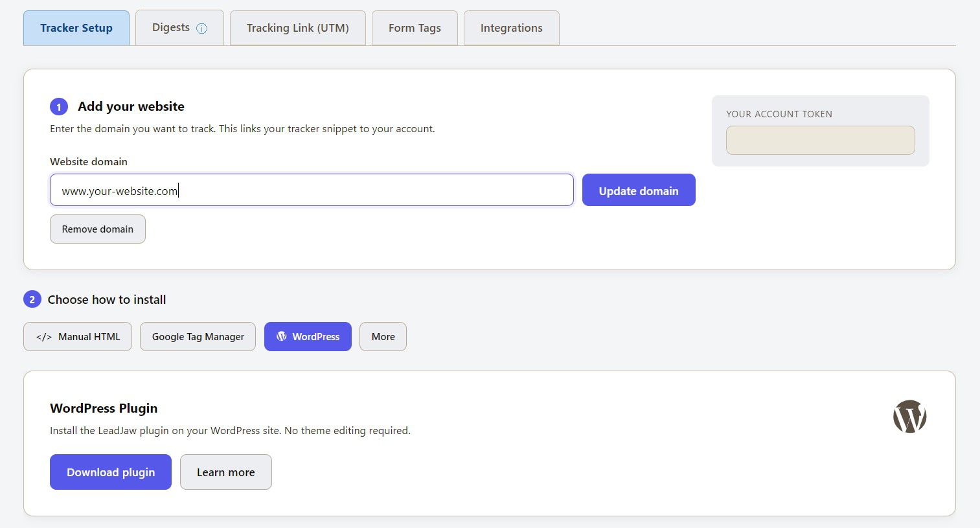This screenshot has height=528, width=980.
Task: Open the Tracker Setup tab
Action: (76, 28)
